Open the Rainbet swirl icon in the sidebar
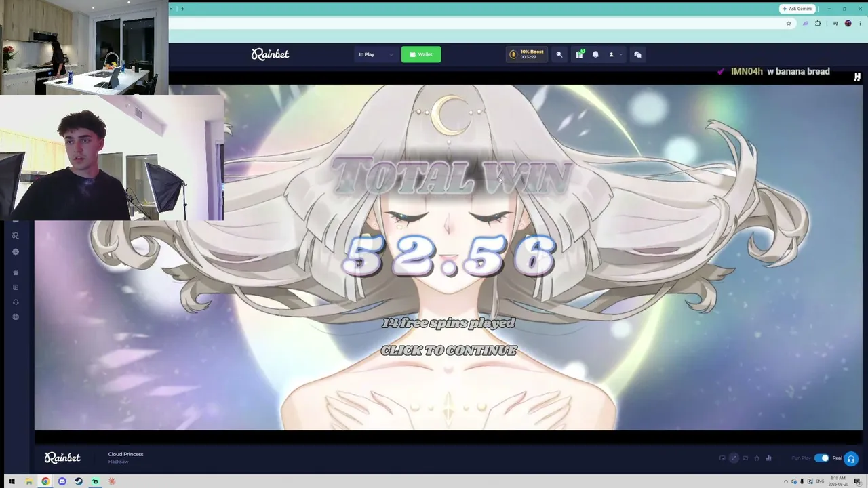This screenshot has height=488, width=868. click(16, 236)
